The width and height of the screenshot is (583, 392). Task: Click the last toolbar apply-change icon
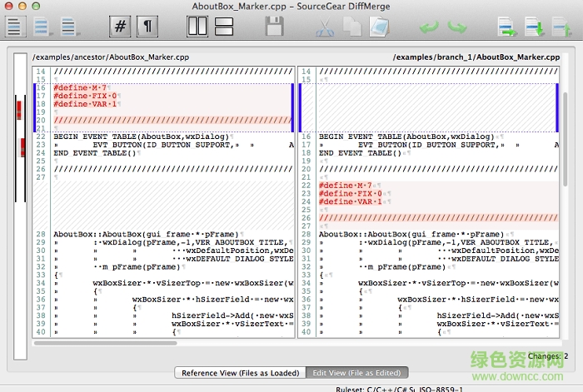pos(561,27)
